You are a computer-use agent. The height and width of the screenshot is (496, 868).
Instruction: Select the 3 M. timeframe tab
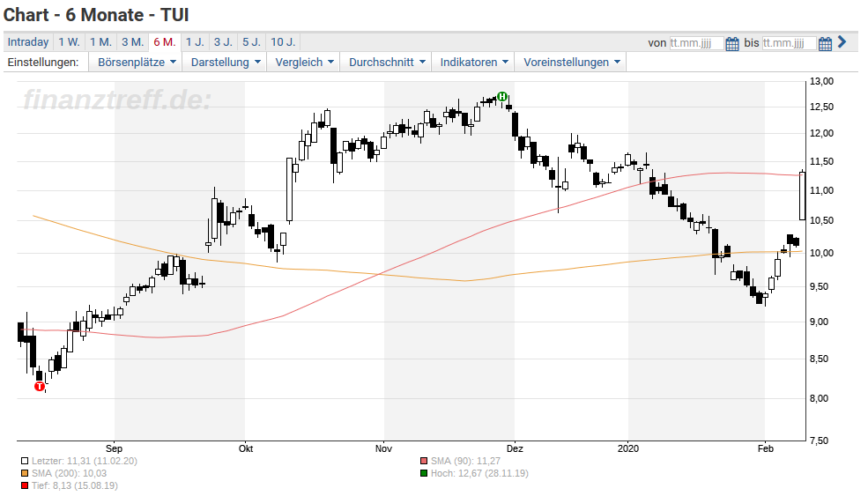tap(132, 42)
